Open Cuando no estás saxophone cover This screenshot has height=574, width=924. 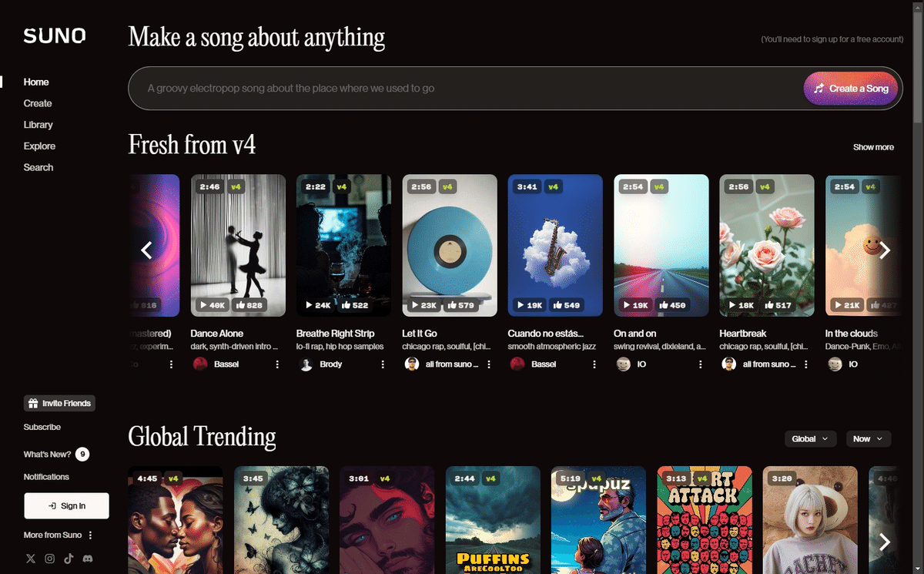pos(555,246)
